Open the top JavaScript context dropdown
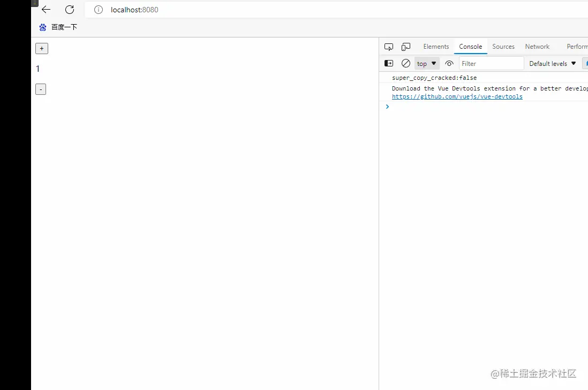The height and width of the screenshot is (390, 588). pyautogui.click(x=427, y=63)
